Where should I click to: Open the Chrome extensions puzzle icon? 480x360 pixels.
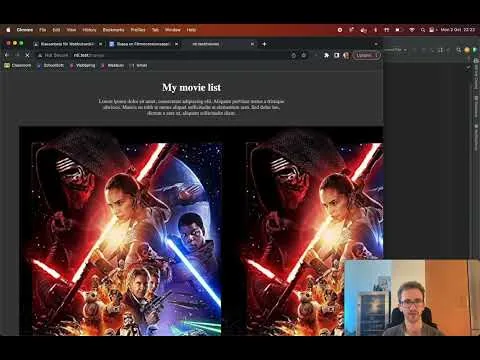coord(326,55)
